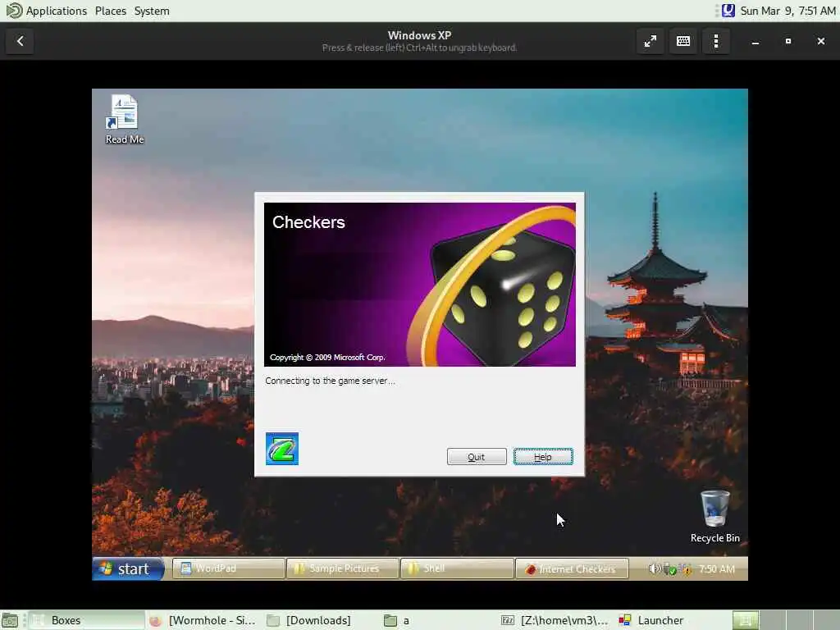Viewport: 840px width, 630px height.
Task: Click the top panel clock date
Action: tap(787, 11)
